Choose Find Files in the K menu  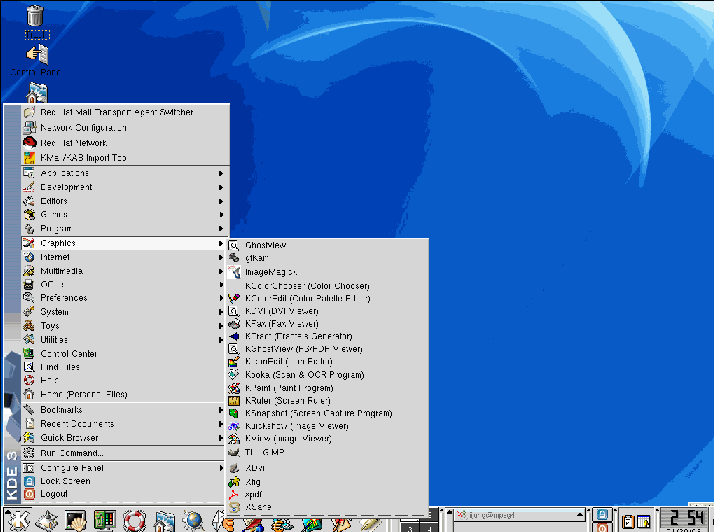coord(123,367)
